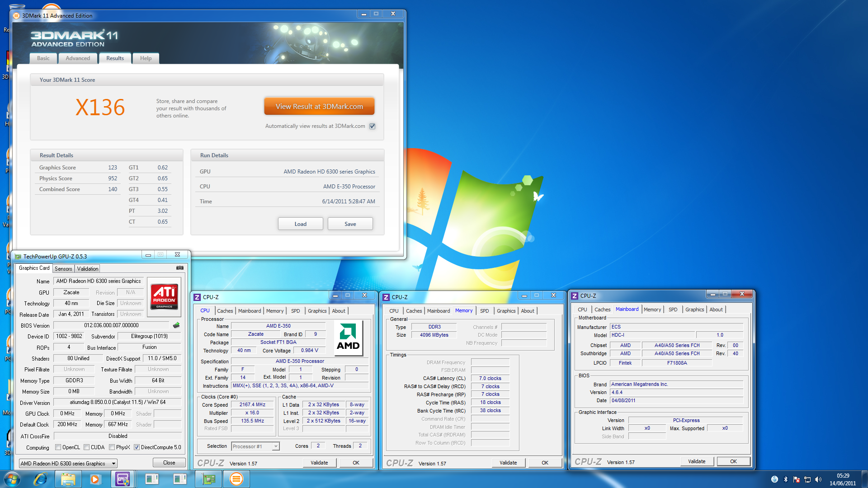
Task: Click the network tray icon
Action: (807, 479)
